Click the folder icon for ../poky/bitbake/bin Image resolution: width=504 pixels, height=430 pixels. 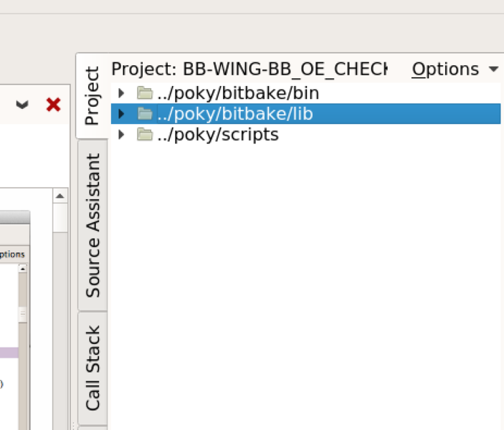pos(145,93)
